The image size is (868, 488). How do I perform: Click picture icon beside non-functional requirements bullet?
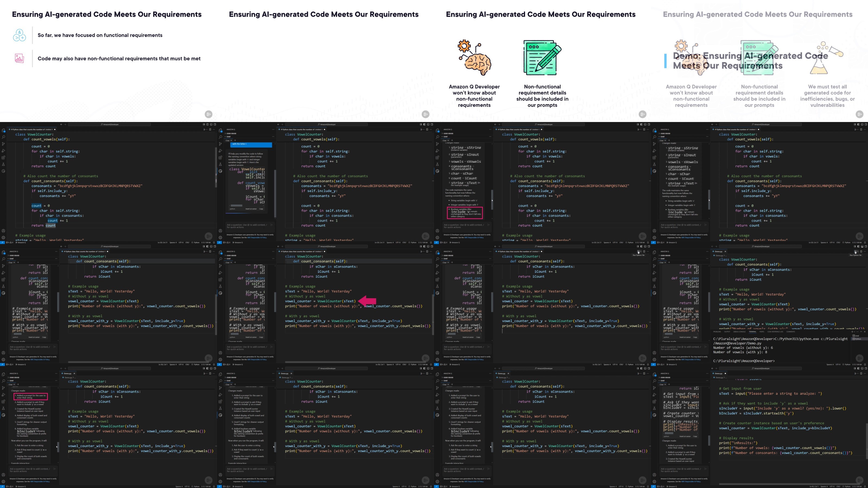(x=19, y=58)
